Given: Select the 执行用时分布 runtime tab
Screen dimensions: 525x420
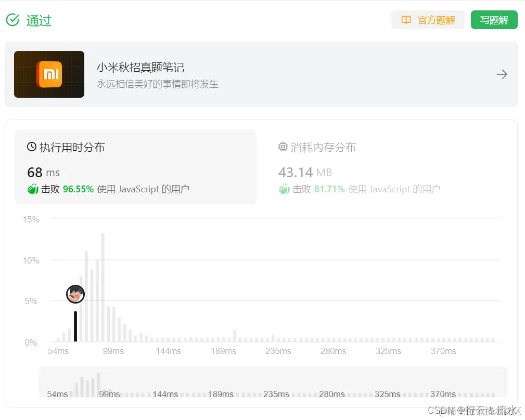Looking at the screenshot, I should pyautogui.click(x=136, y=166).
